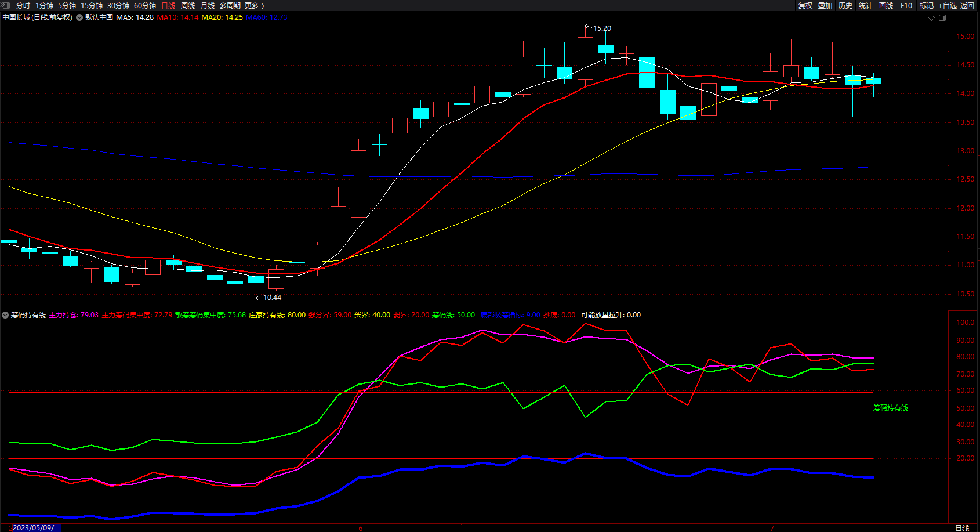Select the 15分钟 period tab
Image resolution: width=980 pixels, height=532 pixels.
click(x=92, y=6)
